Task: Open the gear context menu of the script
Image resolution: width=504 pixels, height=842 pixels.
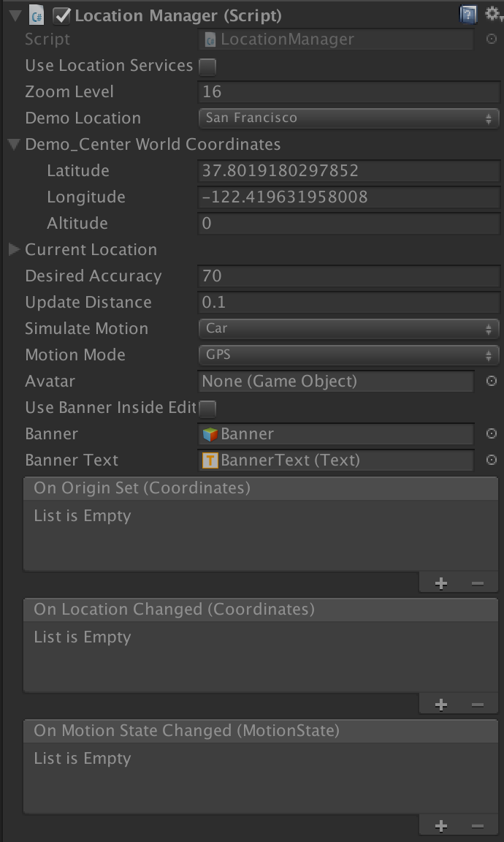Action: click(x=492, y=14)
